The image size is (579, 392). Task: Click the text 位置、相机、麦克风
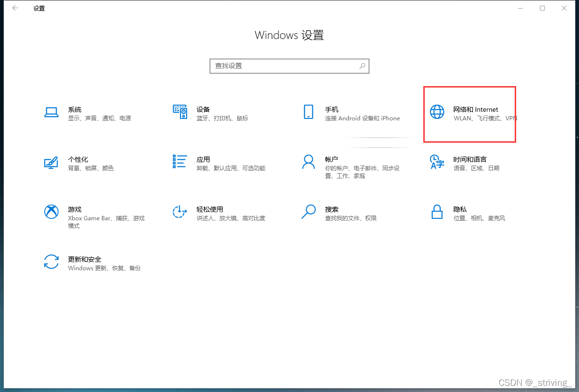tap(479, 218)
